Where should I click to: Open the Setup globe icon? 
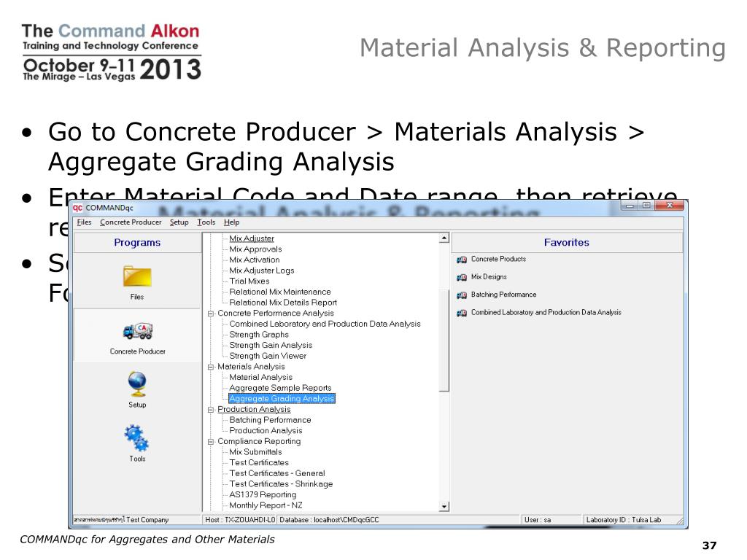coord(137,384)
